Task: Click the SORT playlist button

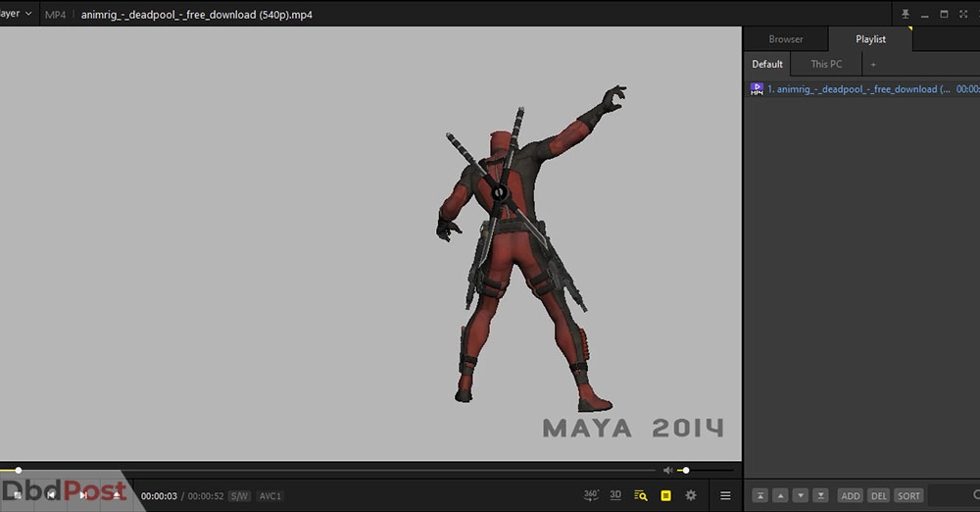Action: (908, 495)
